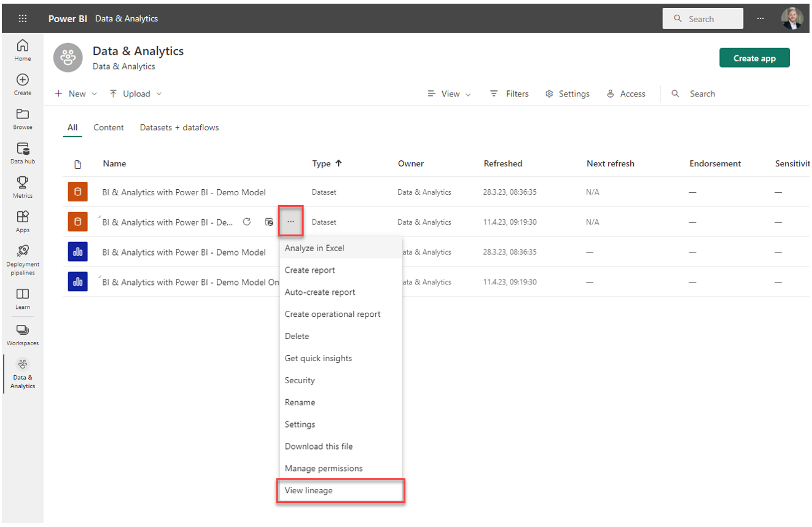Click the Refreshed column header
This screenshot has height=527, width=812.
click(x=503, y=163)
